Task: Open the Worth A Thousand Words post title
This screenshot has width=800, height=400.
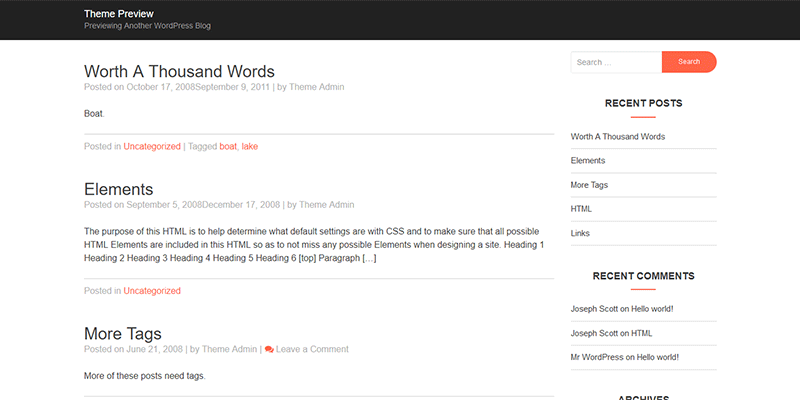Action: [179, 71]
